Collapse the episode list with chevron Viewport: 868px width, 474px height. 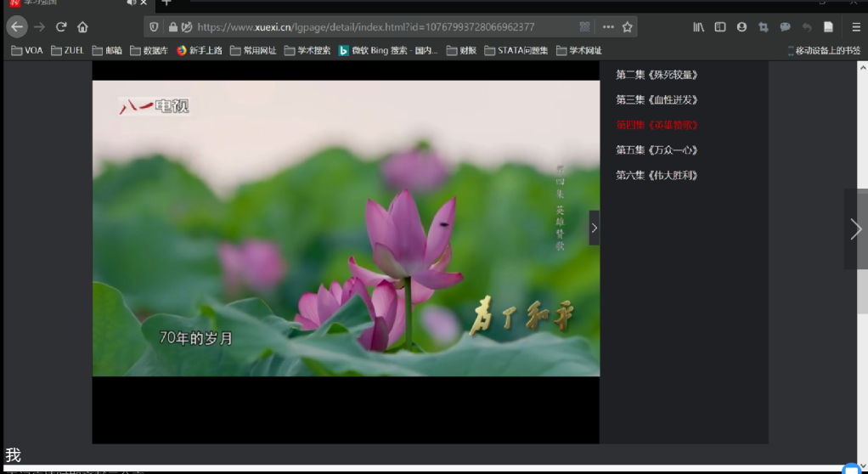(594, 228)
